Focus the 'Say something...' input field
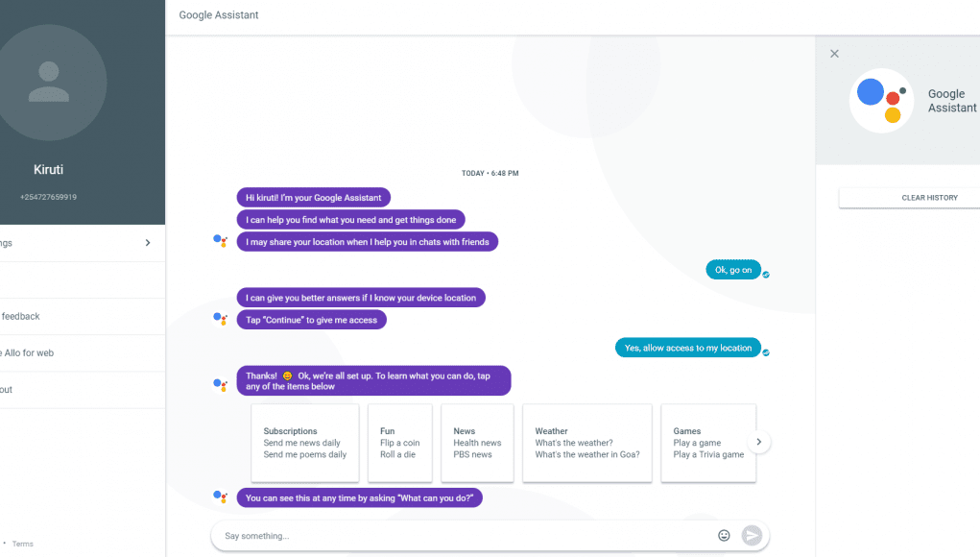The height and width of the screenshot is (557, 980). (x=466, y=536)
